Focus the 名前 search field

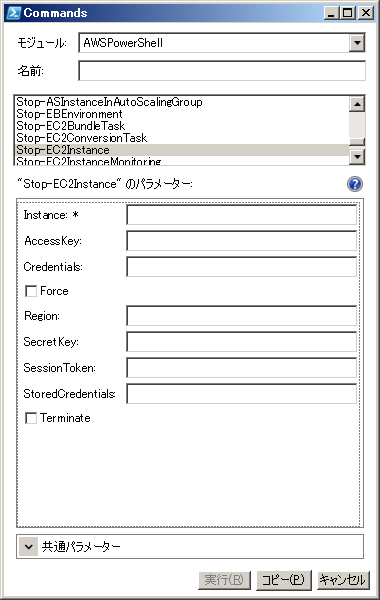point(222,71)
